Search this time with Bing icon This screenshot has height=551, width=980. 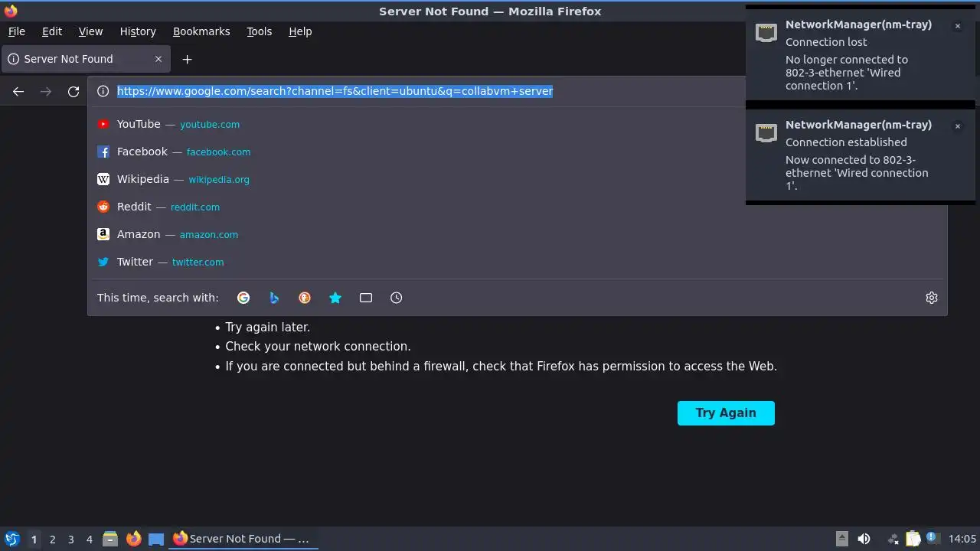(x=274, y=298)
